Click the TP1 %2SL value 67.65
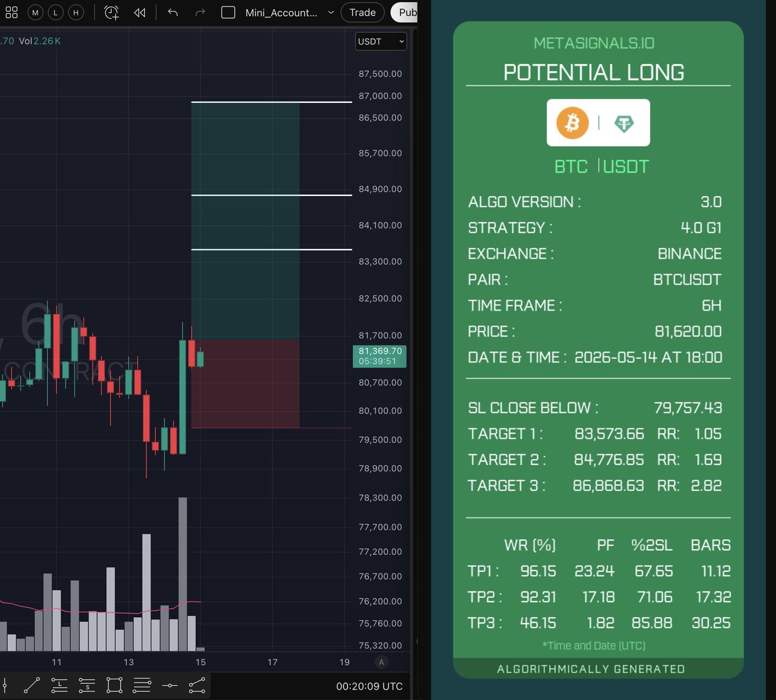The width and height of the screenshot is (776, 700). point(654,571)
